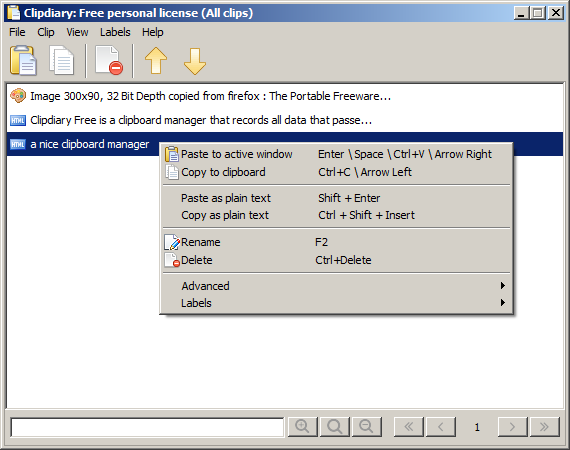This screenshot has width=570, height=450.
Task: Click HTML icon of Clipdiary Free clip
Action: pyautogui.click(x=18, y=120)
